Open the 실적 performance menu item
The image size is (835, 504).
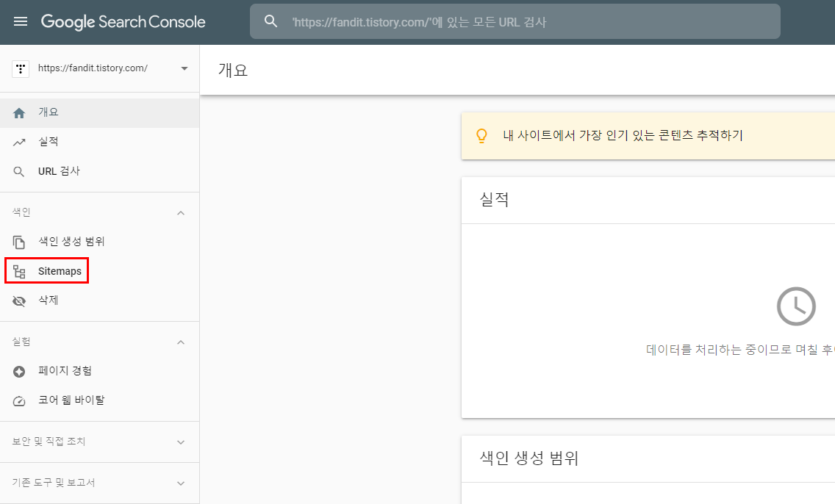99,142
